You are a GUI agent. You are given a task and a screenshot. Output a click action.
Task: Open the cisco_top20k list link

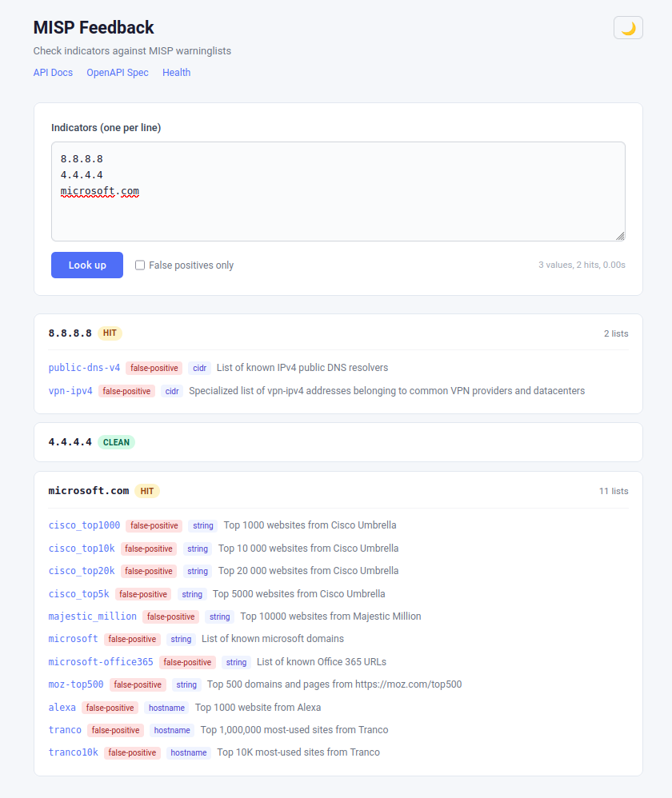(x=82, y=571)
